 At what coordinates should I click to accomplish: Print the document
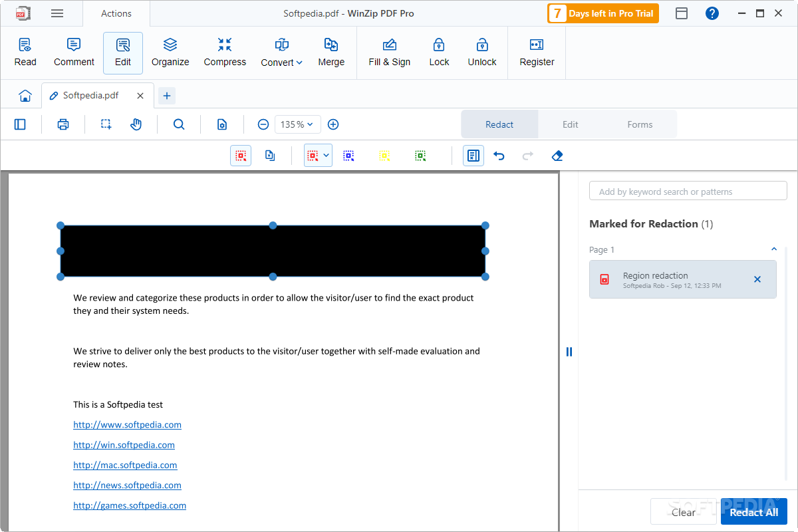click(x=63, y=124)
